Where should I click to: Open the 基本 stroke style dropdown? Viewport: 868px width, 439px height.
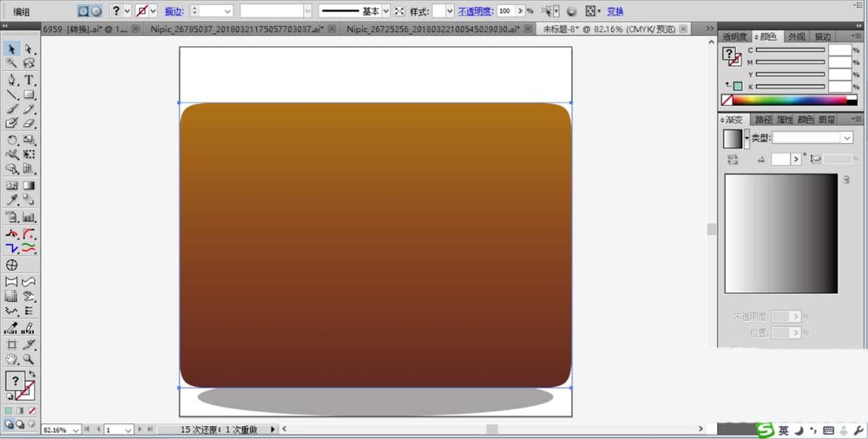(x=386, y=11)
